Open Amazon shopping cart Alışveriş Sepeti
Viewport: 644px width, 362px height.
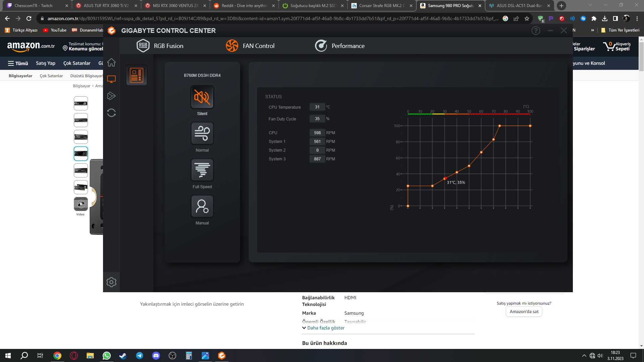click(617, 46)
